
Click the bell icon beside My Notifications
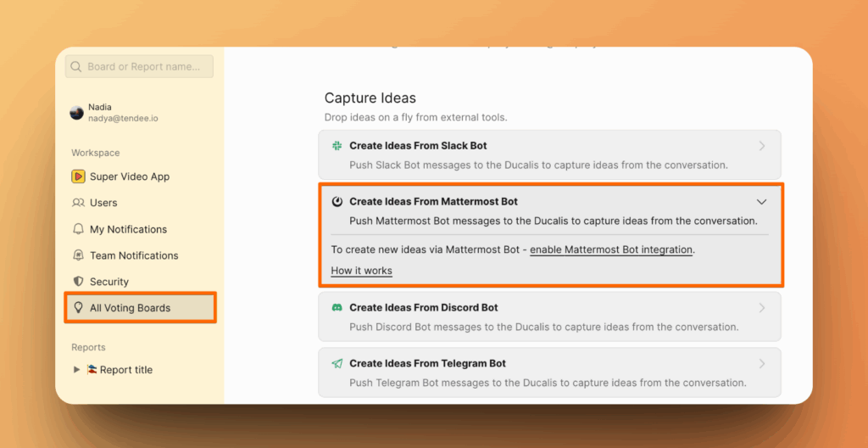click(x=78, y=229)
